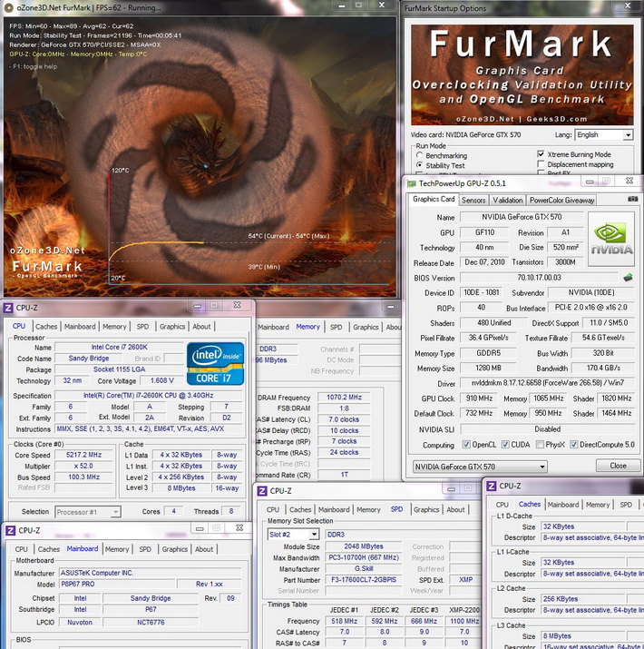644x649 pixels.
Task: Click the top-left CPU-Z window Z icon
Action: 8,308
